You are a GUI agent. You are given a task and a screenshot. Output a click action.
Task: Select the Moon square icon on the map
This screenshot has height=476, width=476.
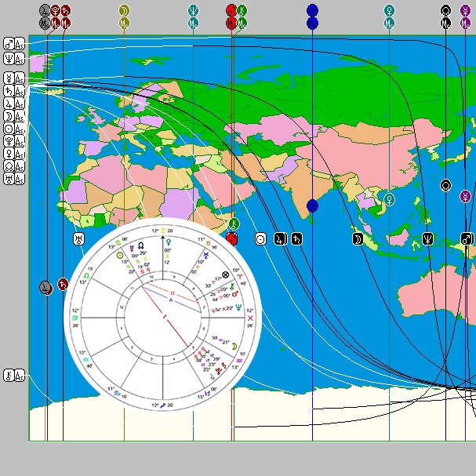(x=357, y=238)
